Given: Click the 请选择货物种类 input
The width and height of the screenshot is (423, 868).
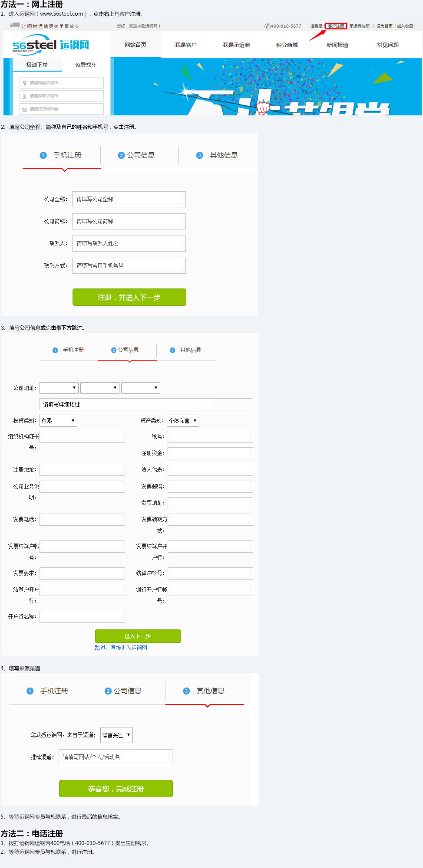Looking at the screenshot, I should [x=62, y=109].
